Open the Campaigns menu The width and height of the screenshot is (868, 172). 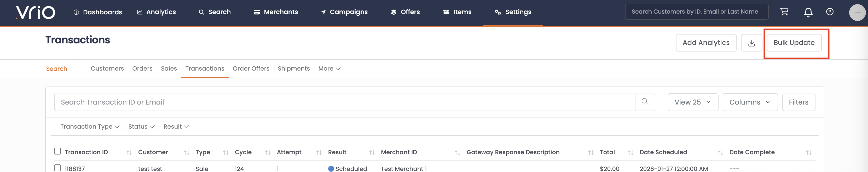tap(344, 12)
